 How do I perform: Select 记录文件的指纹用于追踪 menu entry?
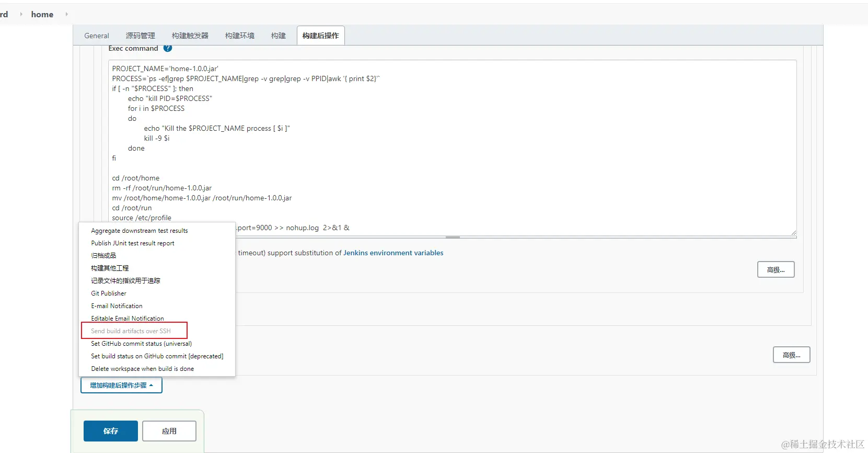tap(126, 281)
